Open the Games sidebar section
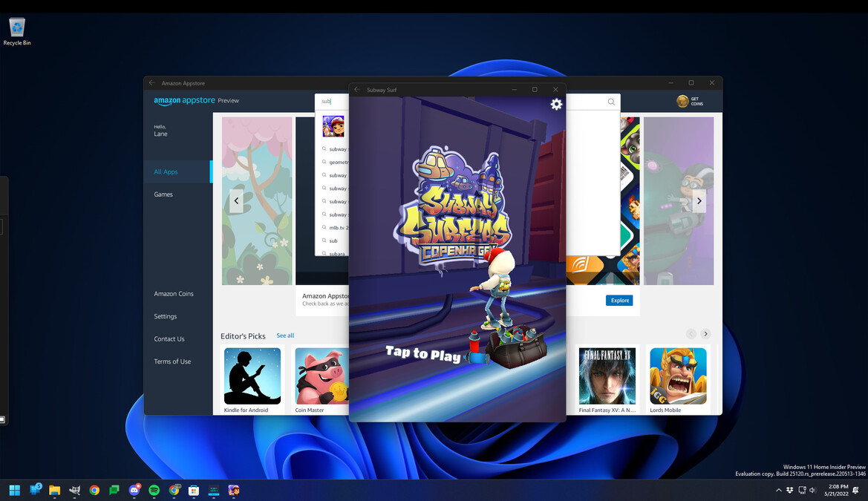This screenshot has width=868, height=501. [x=163, y=194]
